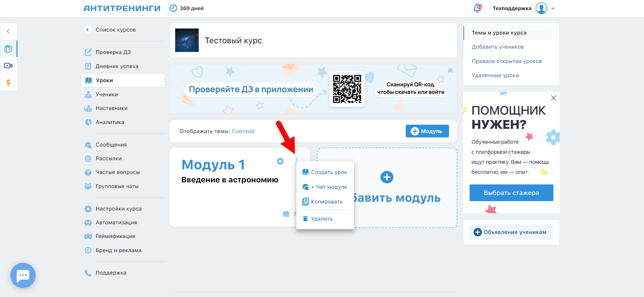Click the courses icon in left rail
Viewport: 644px width, 297px height.
[x=8, y=49]
